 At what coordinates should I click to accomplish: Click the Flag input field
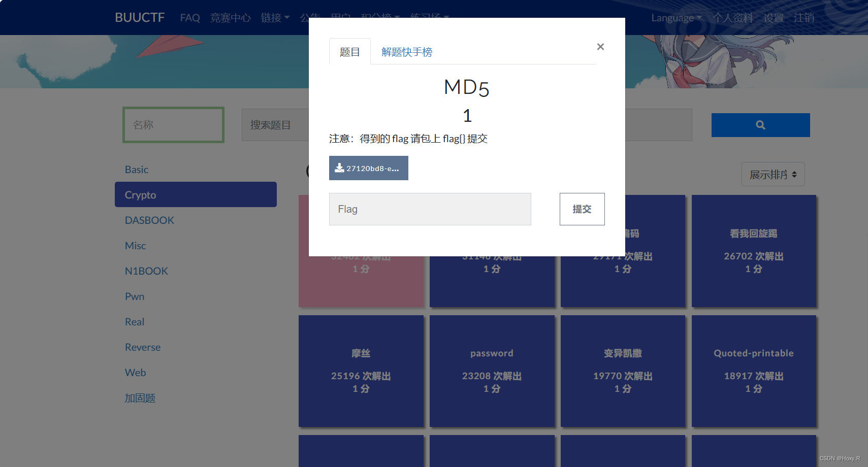point(430,209)
